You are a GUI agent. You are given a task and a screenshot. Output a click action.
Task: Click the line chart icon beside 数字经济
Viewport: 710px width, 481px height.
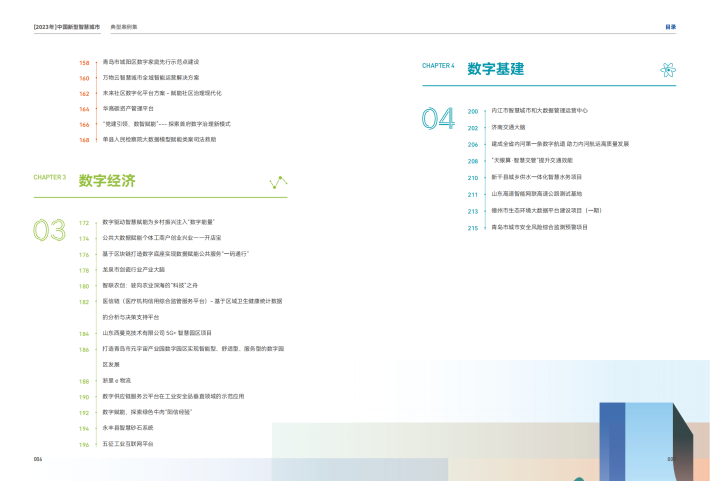pos(278,182)
